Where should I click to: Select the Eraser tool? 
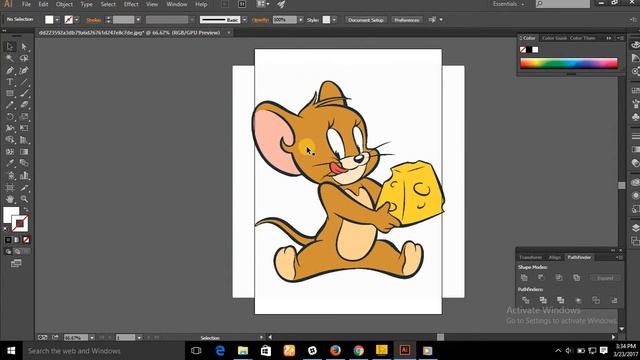[x=24, y=105]
